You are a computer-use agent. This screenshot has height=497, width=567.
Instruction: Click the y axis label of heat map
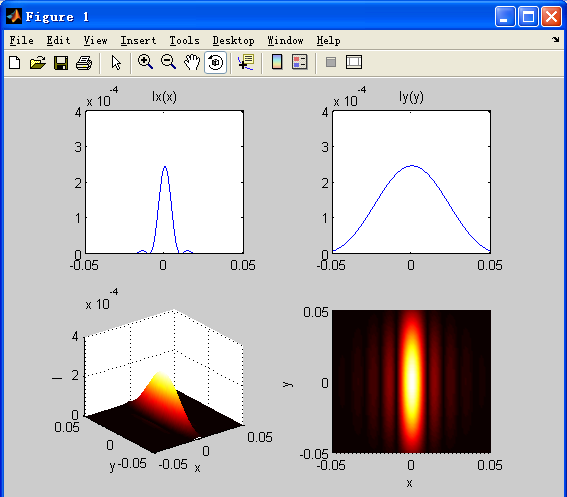[x=288, y=384]
